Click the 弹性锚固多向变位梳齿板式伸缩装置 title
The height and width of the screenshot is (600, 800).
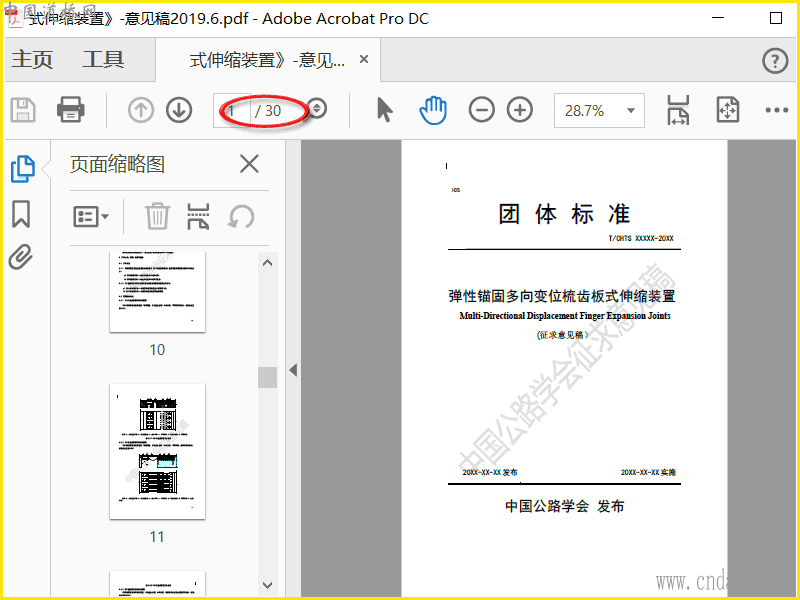tap(562, 296)
